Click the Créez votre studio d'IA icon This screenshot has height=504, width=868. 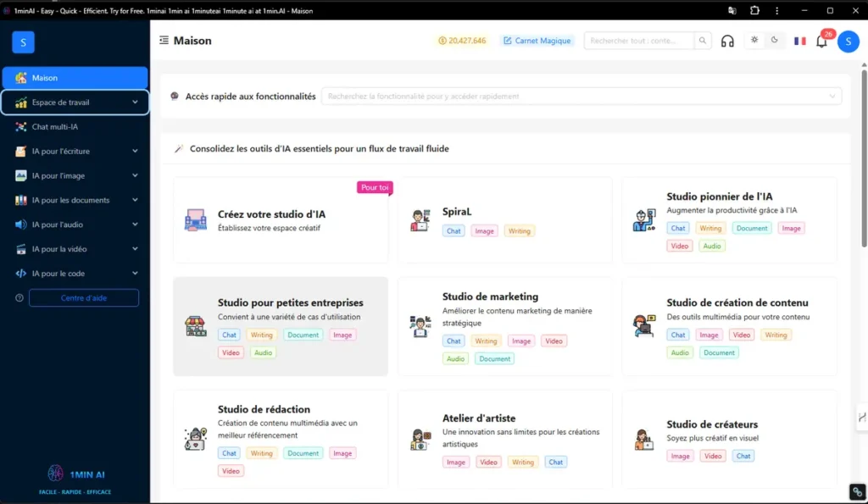195,220
